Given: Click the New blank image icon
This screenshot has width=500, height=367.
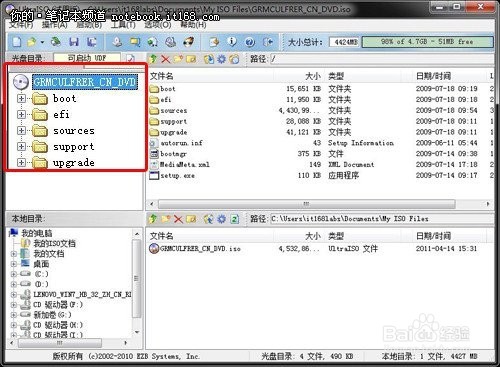Looking at the screenshot, I should 16,42.
